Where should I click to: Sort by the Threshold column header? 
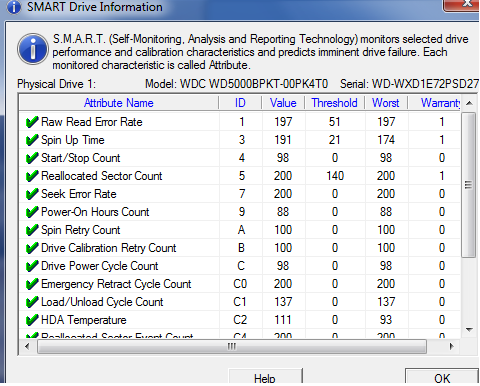[x=334, y=103]
